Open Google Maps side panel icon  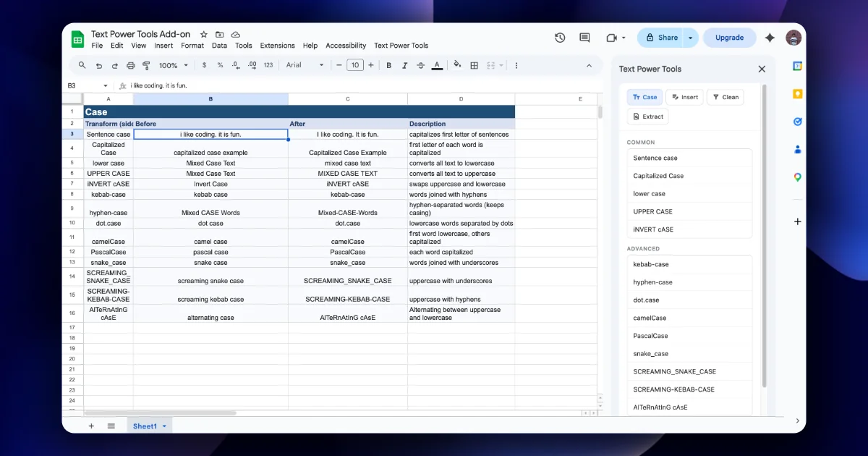pyautogui.click(x=798, y=177)
